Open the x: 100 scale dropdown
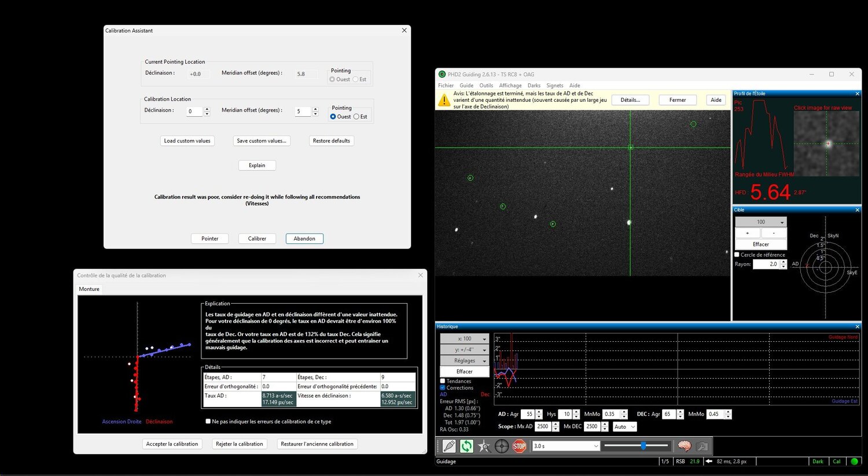Image resolution: width=868 pixels, height=476 pixels. coord(464,339)
